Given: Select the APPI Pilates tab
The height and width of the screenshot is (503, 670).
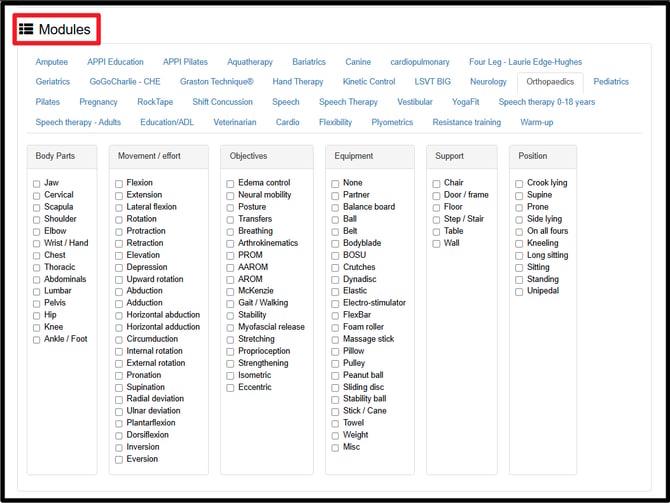Looking at the screenshot, I should (x=185, y=62).
